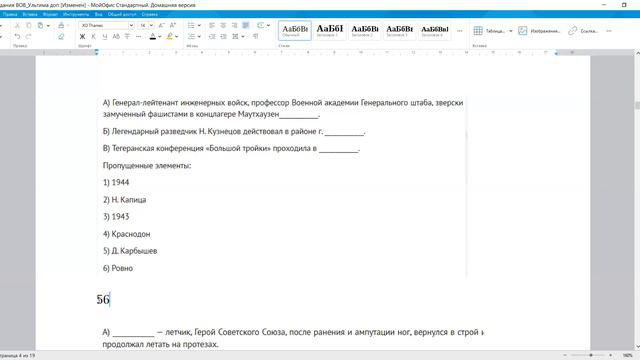Open the Вид menu
640x360 pixels.
pos(98,14)
